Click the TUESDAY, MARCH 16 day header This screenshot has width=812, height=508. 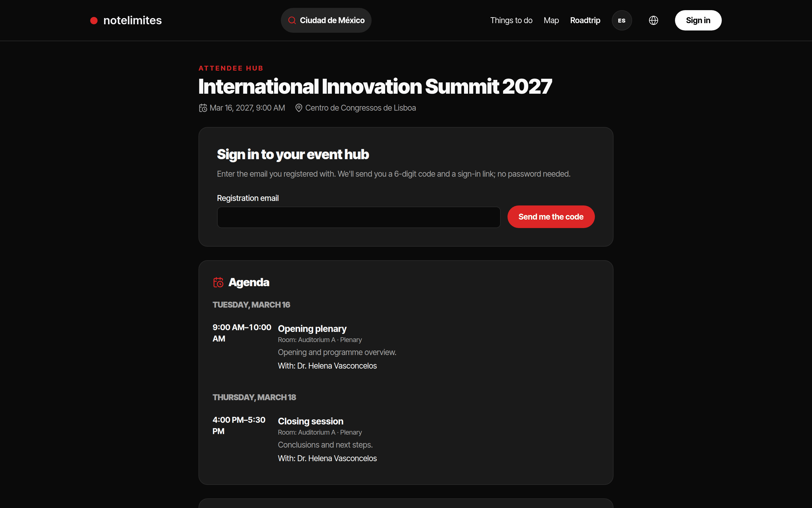coord(251,305)
